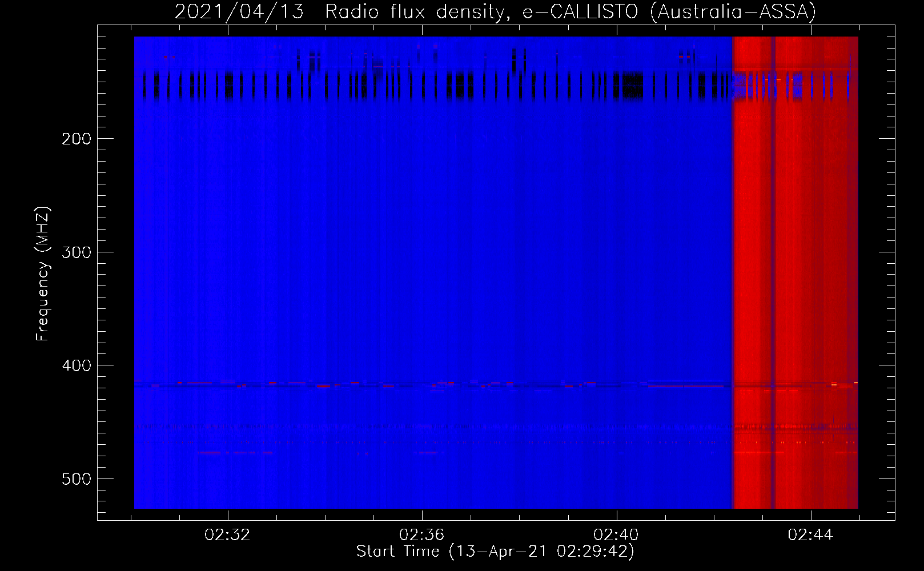The image size is (924, 571).
Task: Click the 'Frequency (MHZ)' axis label
Action: coord(43,274)
